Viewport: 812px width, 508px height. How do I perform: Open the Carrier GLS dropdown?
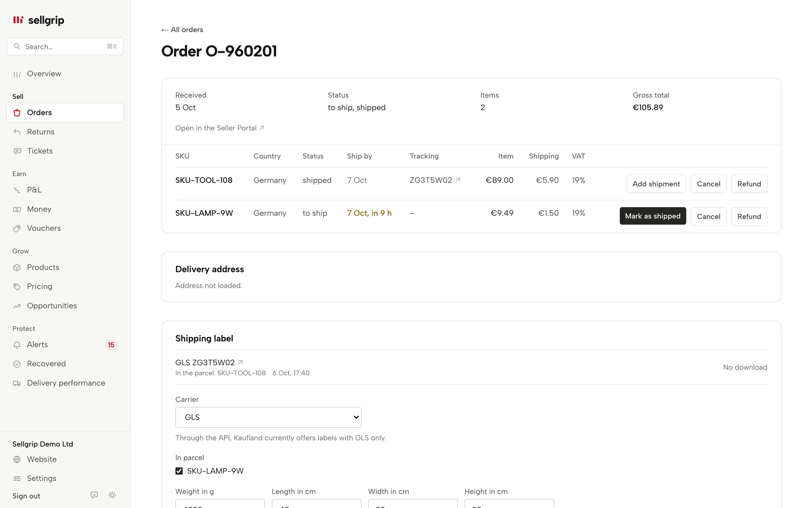tap(268, 417)
